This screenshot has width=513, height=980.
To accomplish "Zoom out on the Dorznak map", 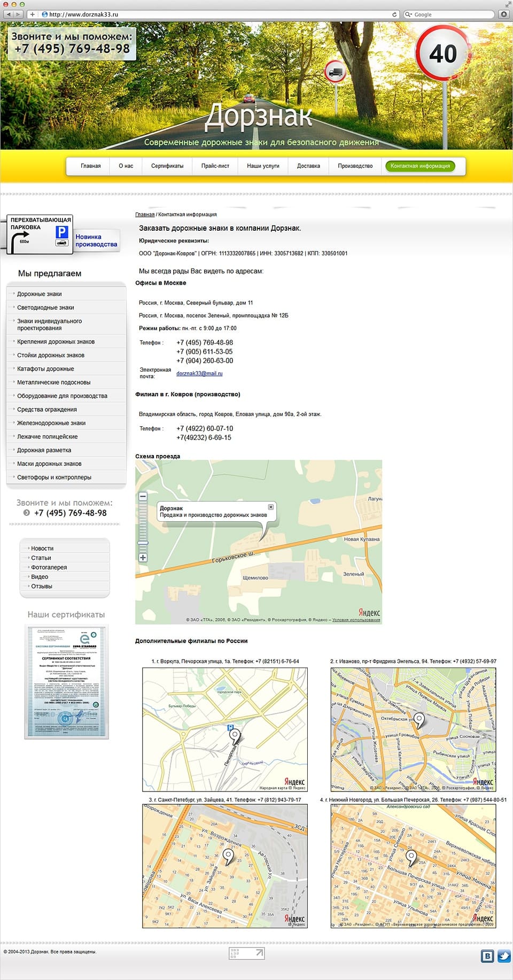I will coord(143,497).
